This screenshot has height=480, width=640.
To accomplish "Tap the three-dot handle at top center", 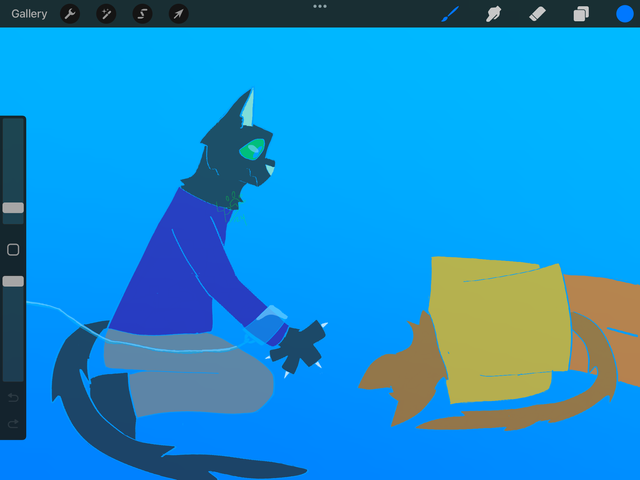I will (x=320, y=6).
